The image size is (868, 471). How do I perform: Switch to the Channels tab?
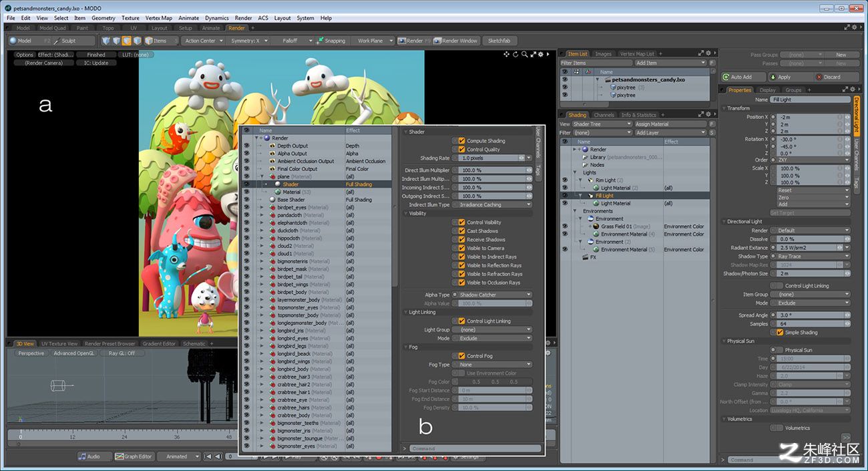[x=604, y=115]
